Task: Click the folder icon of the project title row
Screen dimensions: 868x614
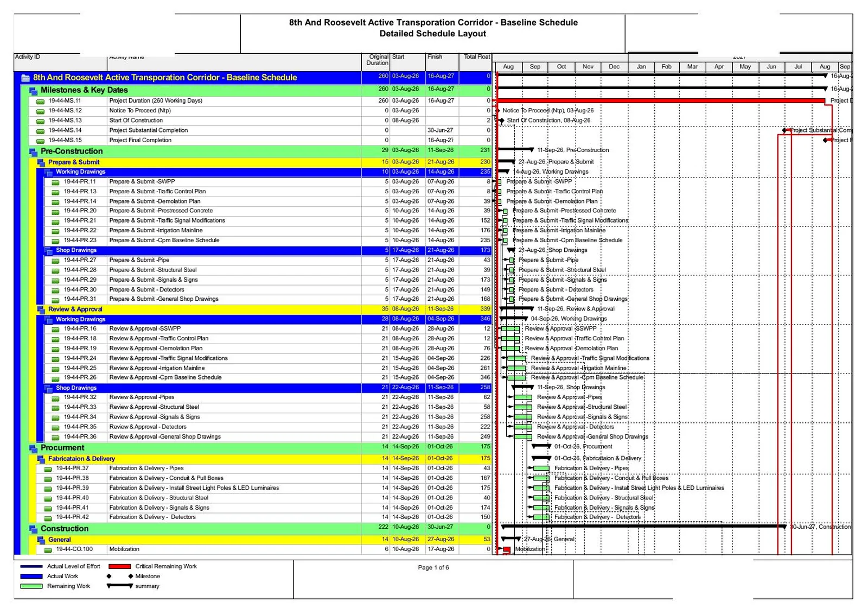Action: click(x=25, y=78)
